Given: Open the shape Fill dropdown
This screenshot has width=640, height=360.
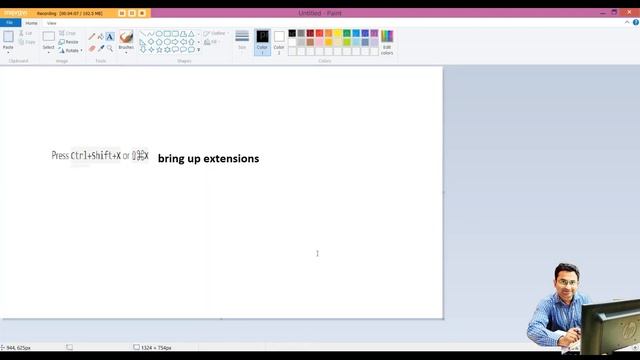Looking at the screenshot, I should click(213, 42).
